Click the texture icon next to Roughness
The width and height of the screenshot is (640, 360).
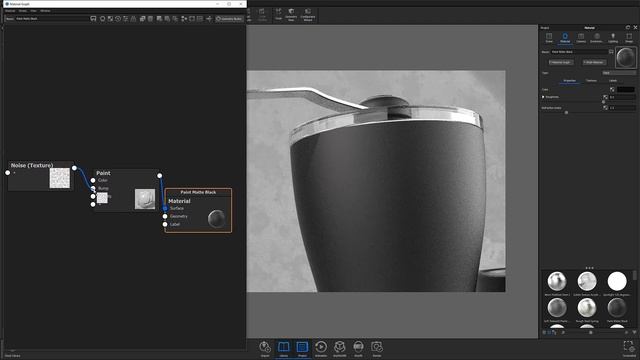[605, 97]
